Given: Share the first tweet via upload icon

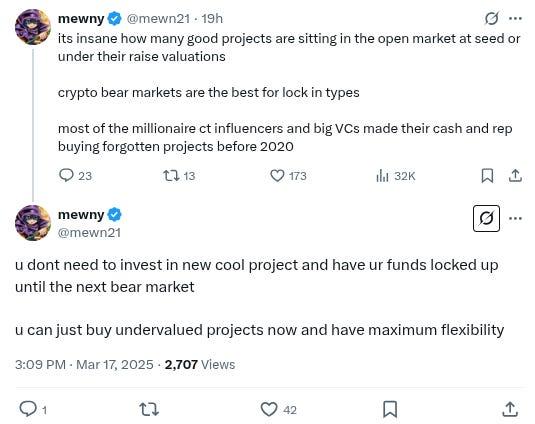Looking at the screenshot, I should [x=515, y=176].
